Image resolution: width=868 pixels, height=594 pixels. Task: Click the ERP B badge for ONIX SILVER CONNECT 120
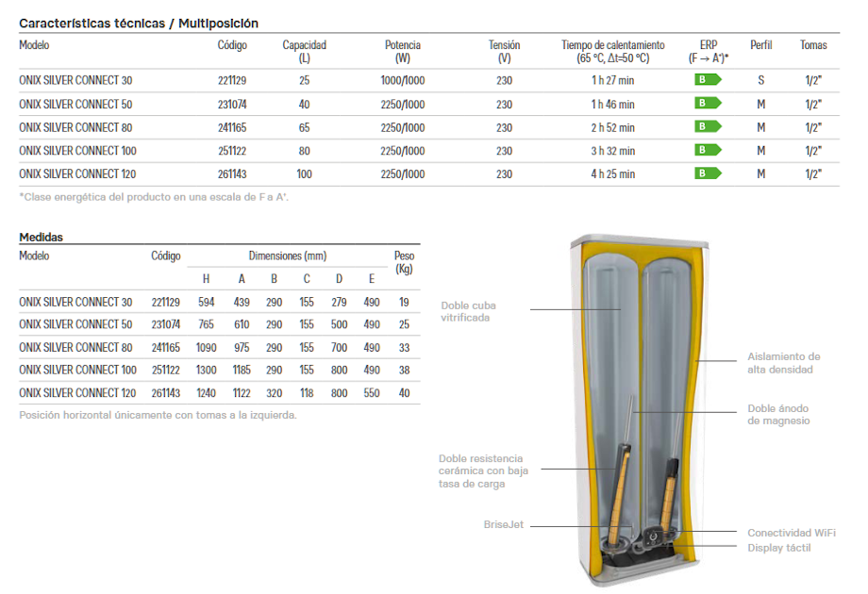click(x=708, y=173)
